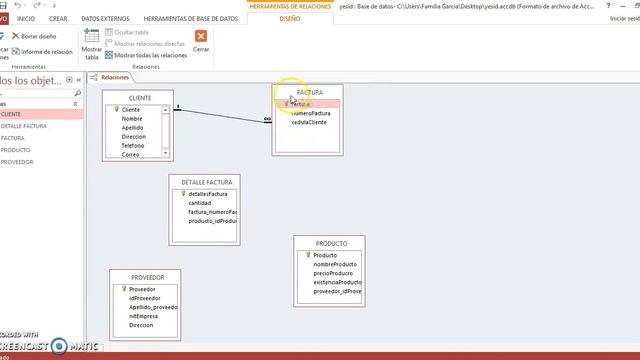
Task: Select Ocultar tabla option
Action: pyautogui.click(x=127, y=32)
